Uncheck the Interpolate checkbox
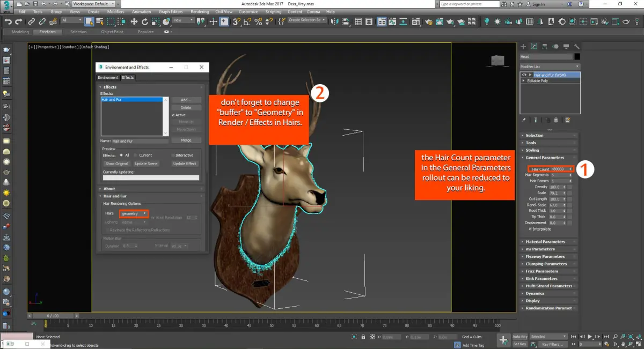The image size is (644, 349). [x=530, y=229]
